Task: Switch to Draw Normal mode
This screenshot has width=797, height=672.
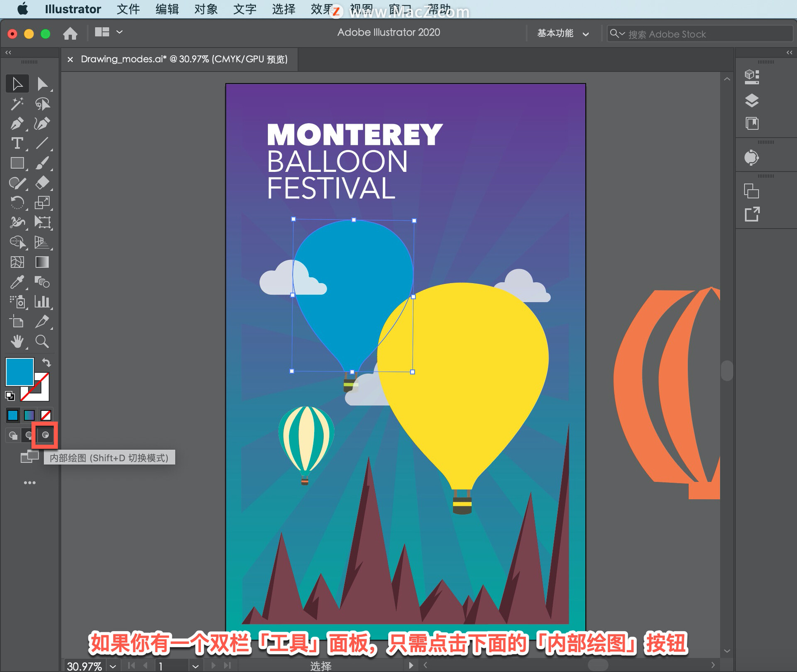Action: point(13,435)
